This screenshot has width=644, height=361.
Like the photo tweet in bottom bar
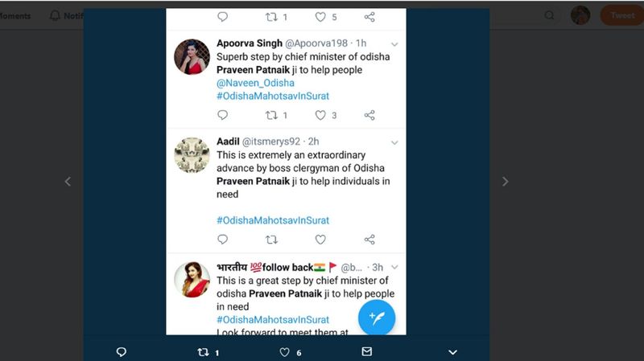point(285,352)
